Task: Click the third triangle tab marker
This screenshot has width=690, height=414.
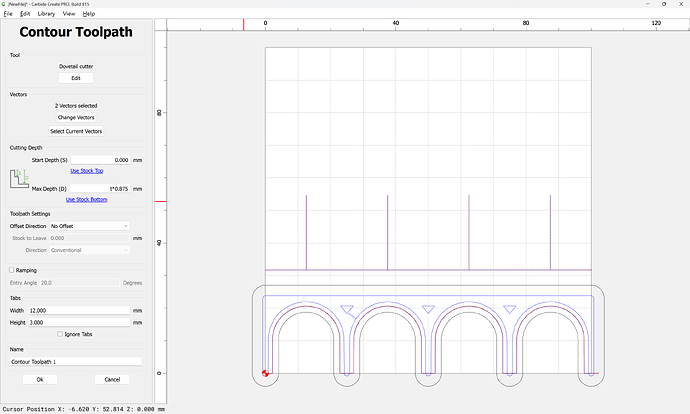Action: click(510, 309)
